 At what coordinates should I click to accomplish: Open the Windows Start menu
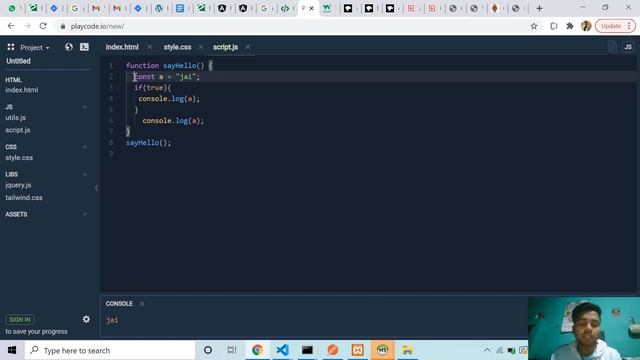(x=12, y=350)
